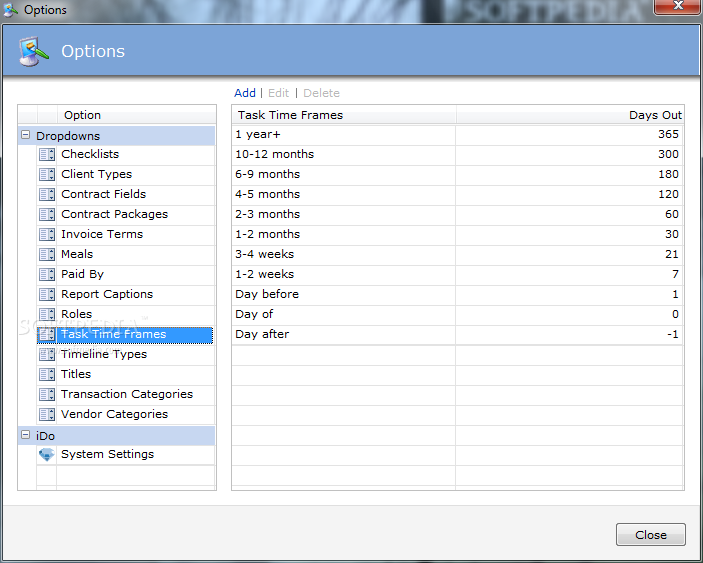Select Task Time Frames option

pyautogui.click(x=126, y=335)
